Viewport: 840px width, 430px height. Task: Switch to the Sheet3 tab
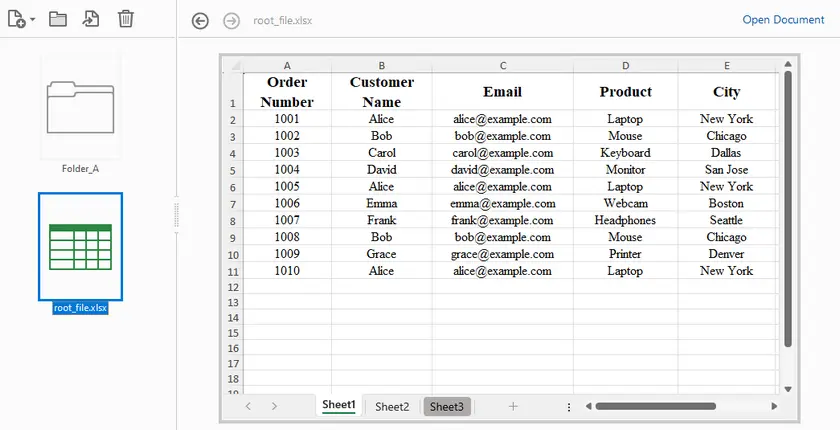pyautogui.click(x=447, y=407)
